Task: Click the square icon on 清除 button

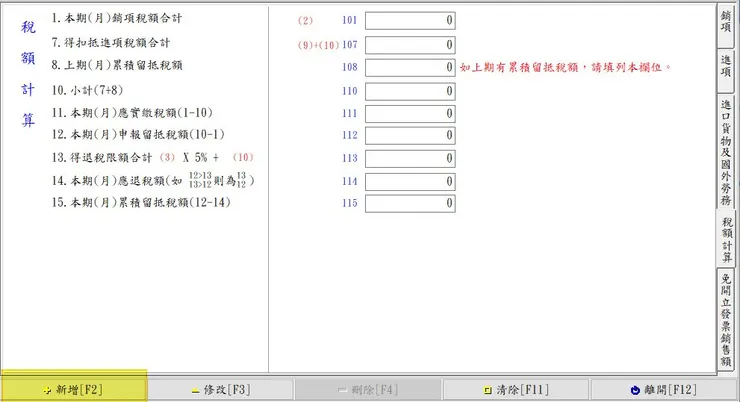Action: click(x=488, y=390)
